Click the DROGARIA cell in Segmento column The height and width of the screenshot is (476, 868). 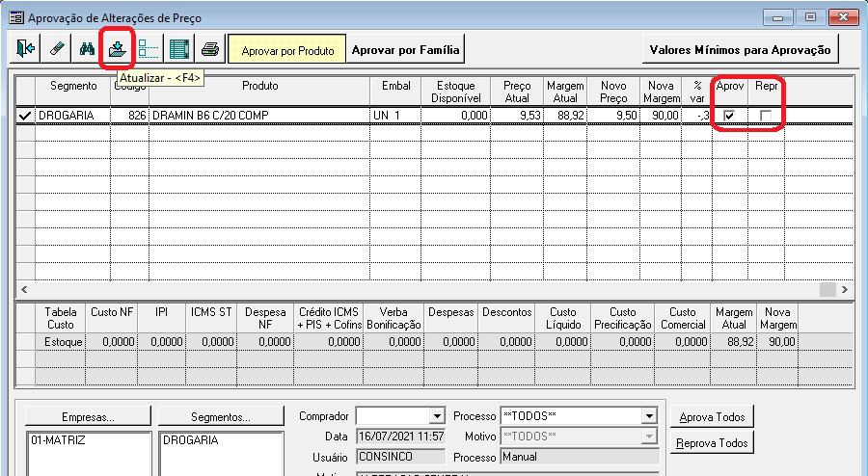(x=72, y=116)
